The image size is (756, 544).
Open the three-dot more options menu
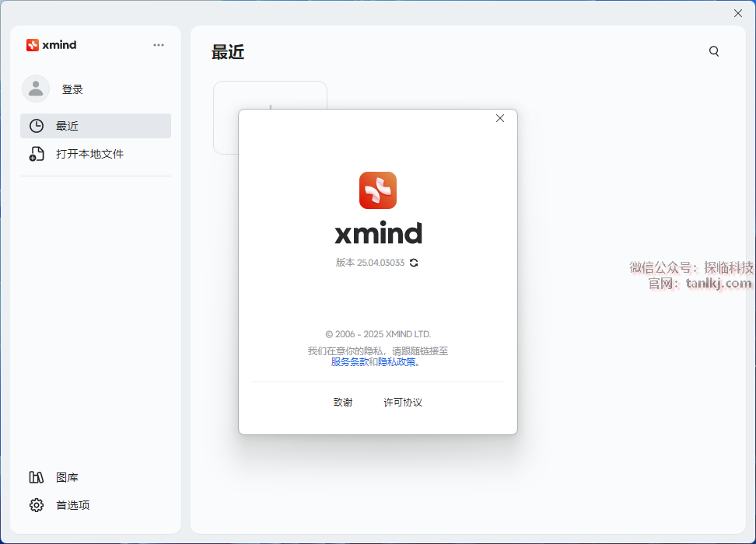159,45
